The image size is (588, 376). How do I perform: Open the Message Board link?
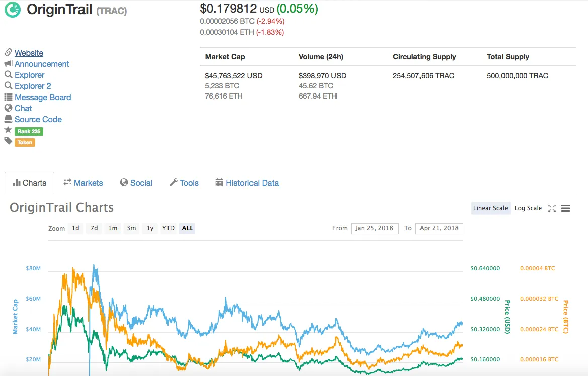tap(43, 97)
